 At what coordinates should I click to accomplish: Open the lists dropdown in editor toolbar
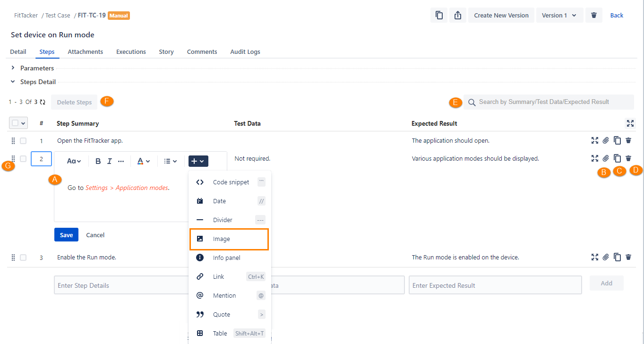(170, 161)
